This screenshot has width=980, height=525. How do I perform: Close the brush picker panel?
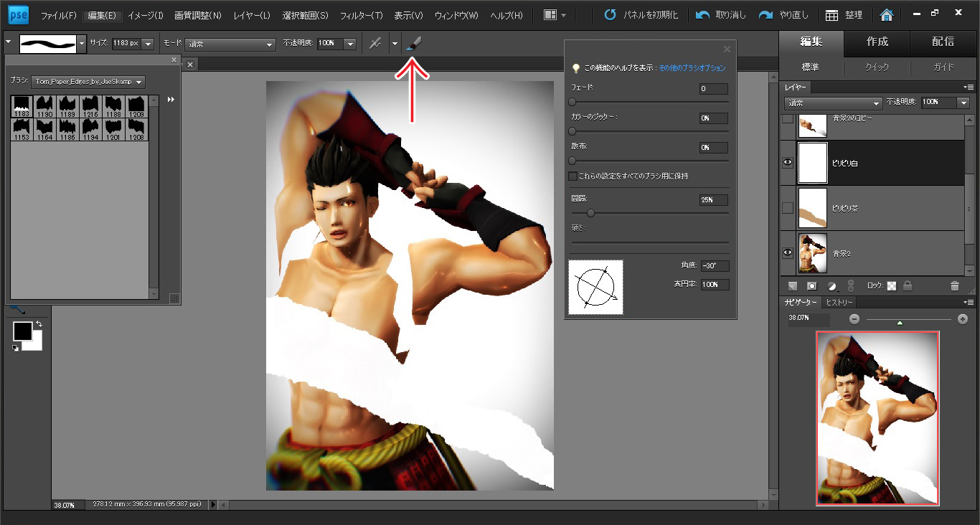pyautogui.click(x=174, y=60)
